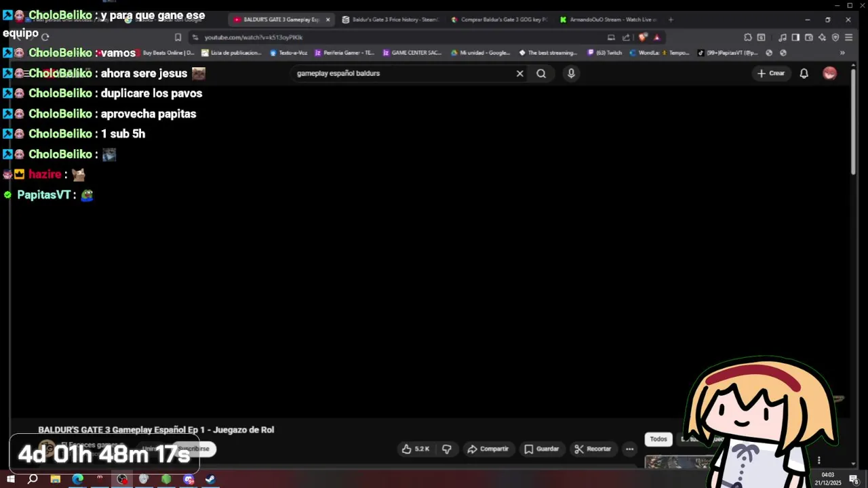Viewport: 868px width, 488px height.
Task: Open the Texto-a-Voz bookmark
Action: 289,52
